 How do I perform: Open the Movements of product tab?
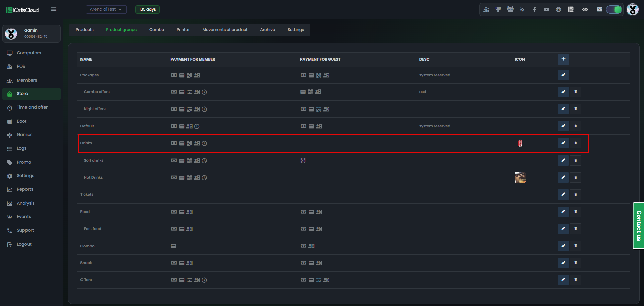coord(225,30)
